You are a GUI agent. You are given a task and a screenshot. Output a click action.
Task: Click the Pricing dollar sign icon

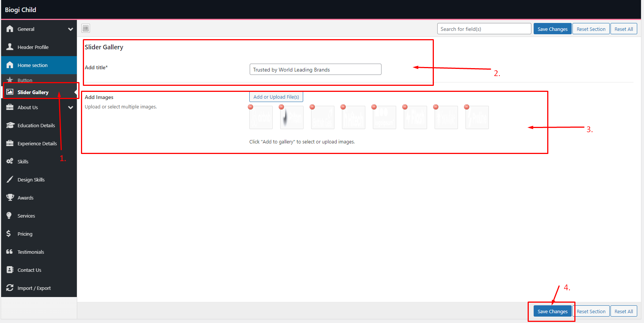pos(9,234)
